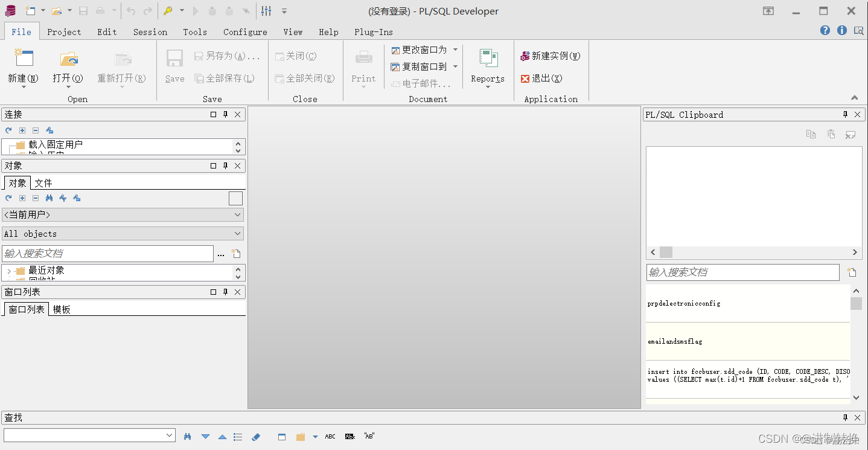Open dropdown arrow beside quick-access new file

43,11
